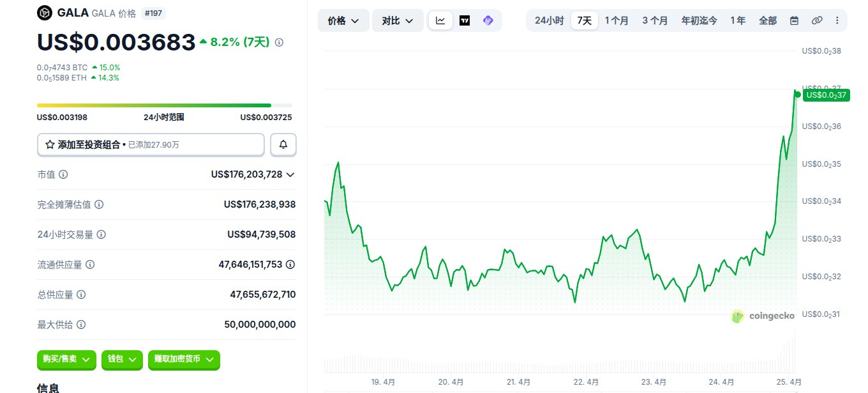Click the 0.0₇4743 BTC price text

62,67
